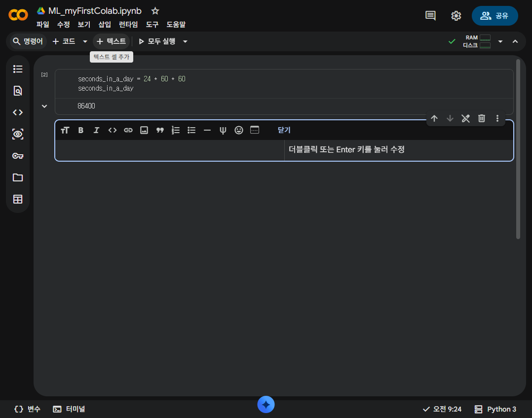Click the empty markdown input area
The image size is (532, 418).
tap(170, 150)
